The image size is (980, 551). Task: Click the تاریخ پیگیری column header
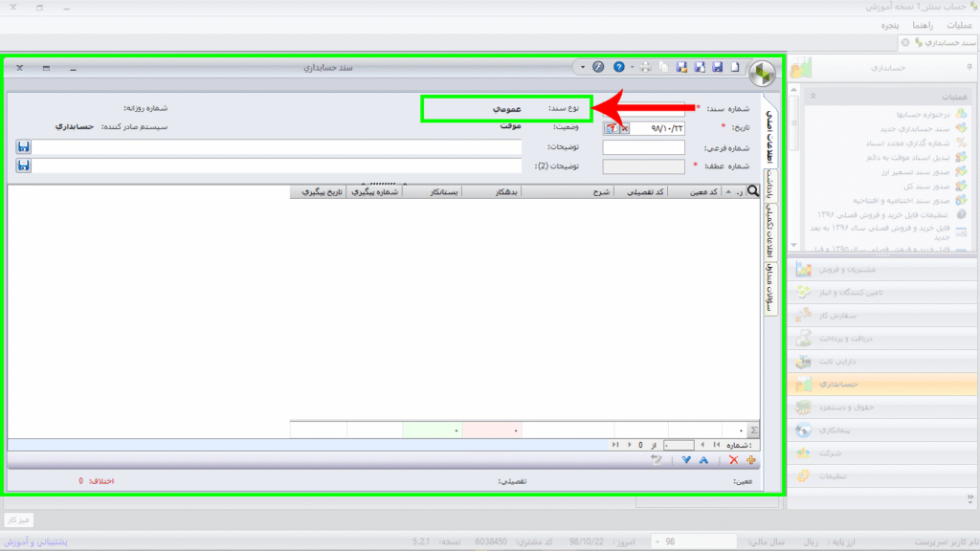318,191
